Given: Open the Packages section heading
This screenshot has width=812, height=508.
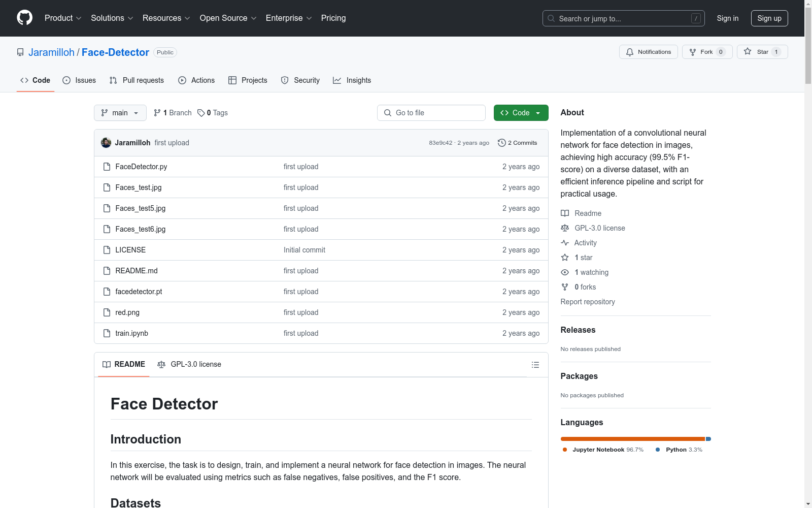Looking at the screenshot, I should click(x=579, y=376).
